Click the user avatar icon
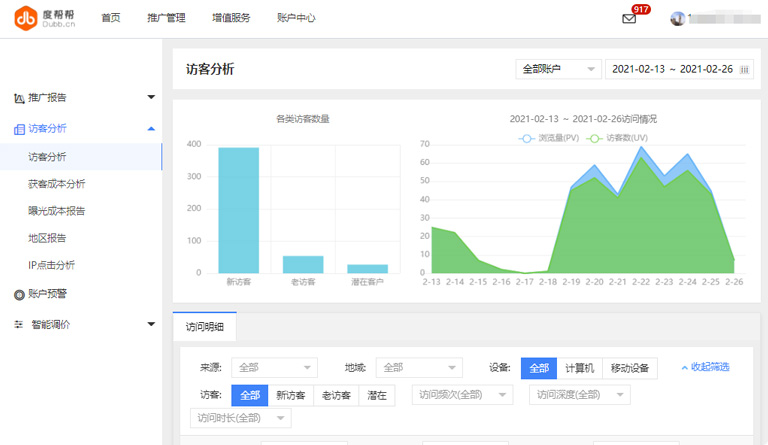 tap(678, 18)
